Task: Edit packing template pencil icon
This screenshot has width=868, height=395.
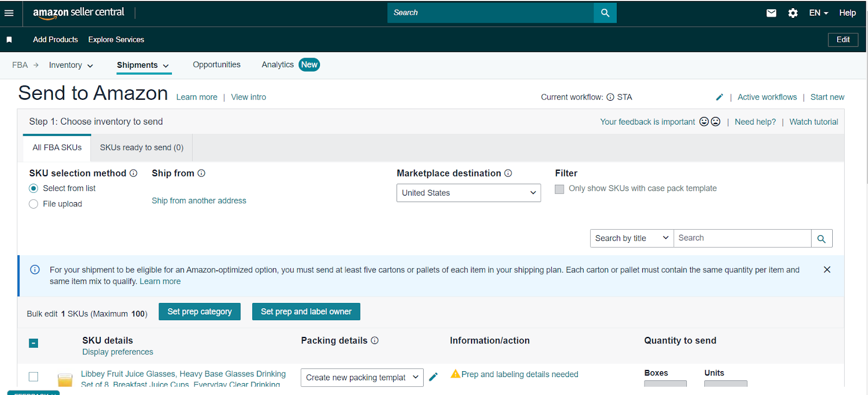Action: tap(433, 377)
